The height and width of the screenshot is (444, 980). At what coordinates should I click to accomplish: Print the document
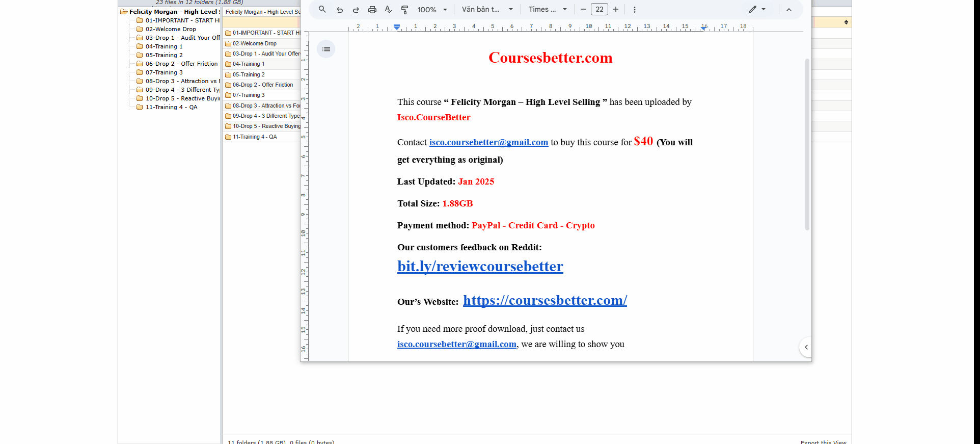tap(372, 10)
